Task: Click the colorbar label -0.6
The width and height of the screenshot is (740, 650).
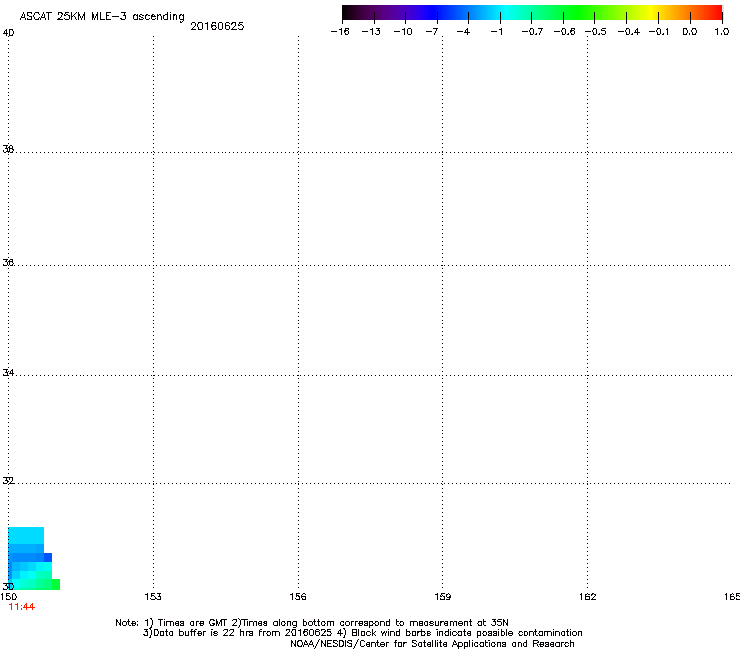Action: [564, 32]
